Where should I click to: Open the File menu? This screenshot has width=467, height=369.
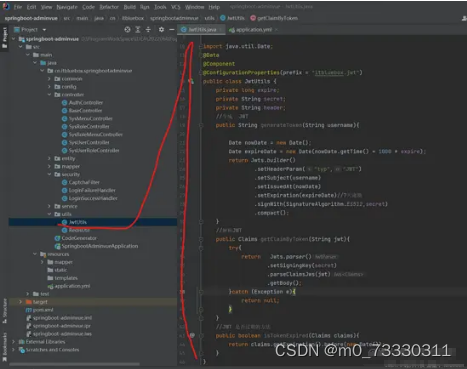17,7
